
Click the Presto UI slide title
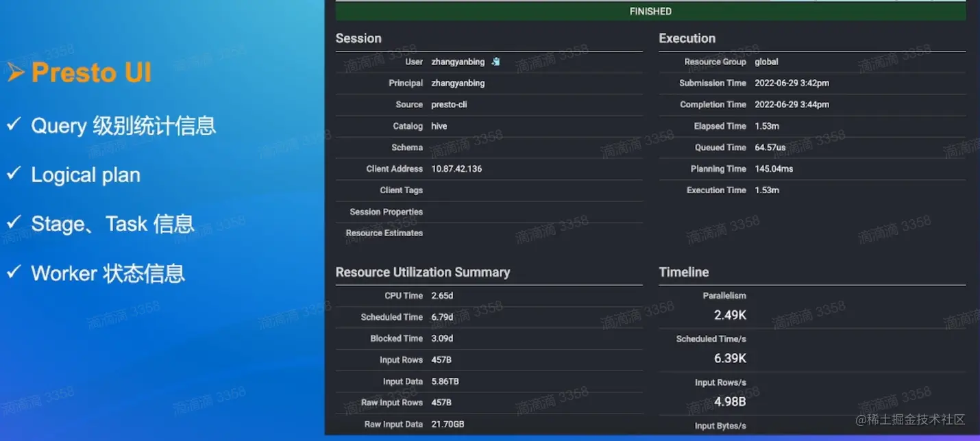(91, 73)
